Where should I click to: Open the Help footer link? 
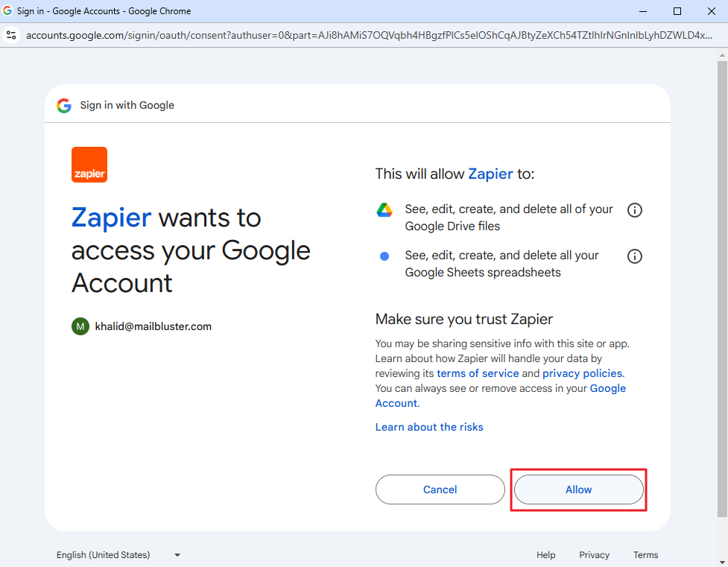click(546, 555)
